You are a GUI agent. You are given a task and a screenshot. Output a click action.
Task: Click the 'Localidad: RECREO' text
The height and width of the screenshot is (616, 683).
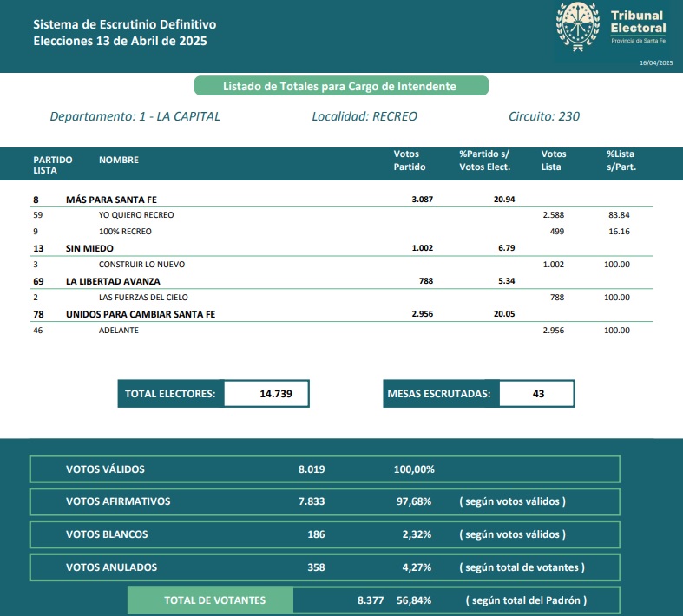click(364, 116)
